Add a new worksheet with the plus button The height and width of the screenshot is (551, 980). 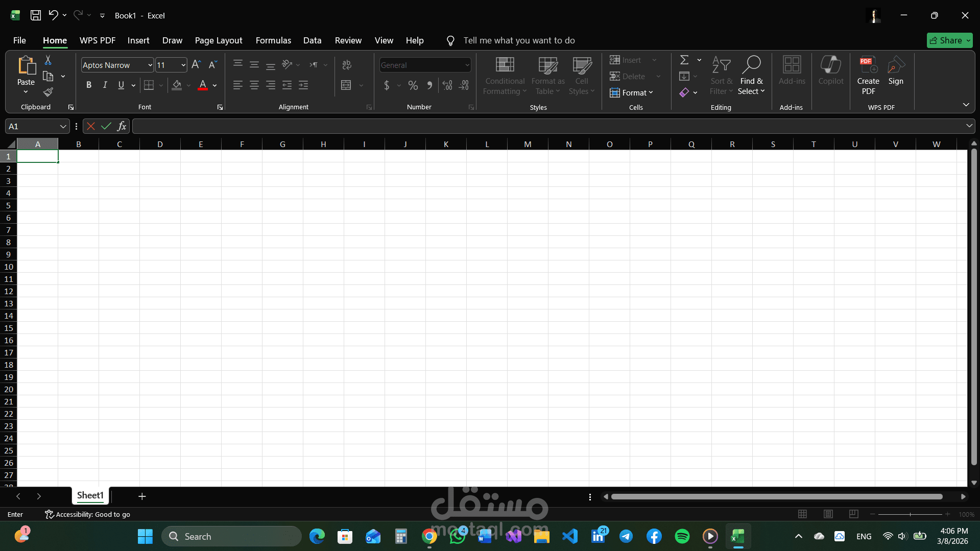coord(142,496)
